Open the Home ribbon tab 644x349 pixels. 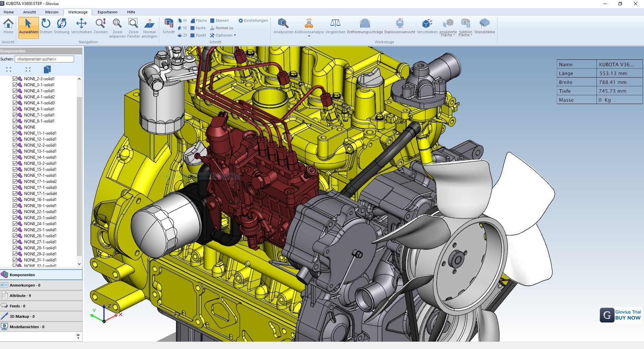tap(9, 12)
